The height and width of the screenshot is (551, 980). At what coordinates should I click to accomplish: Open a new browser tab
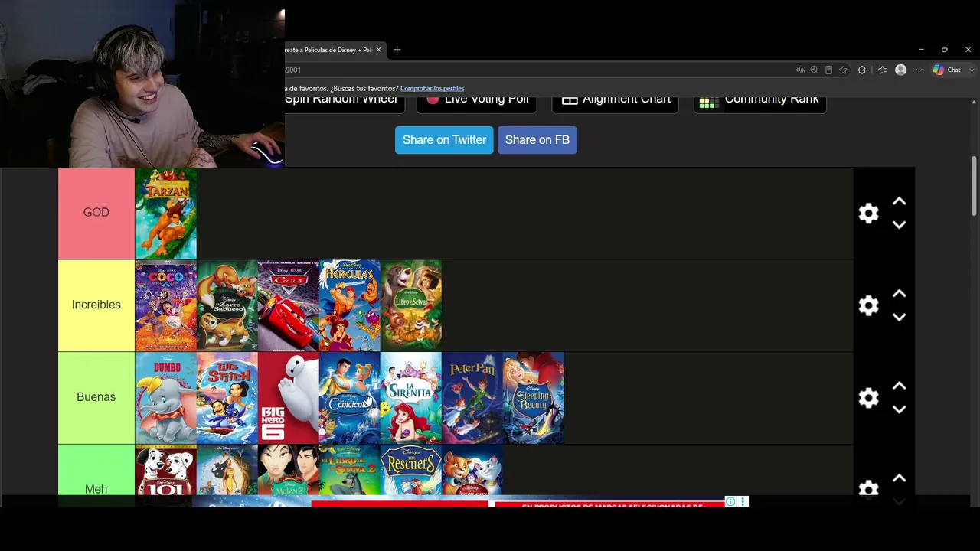tap(397, 50)
